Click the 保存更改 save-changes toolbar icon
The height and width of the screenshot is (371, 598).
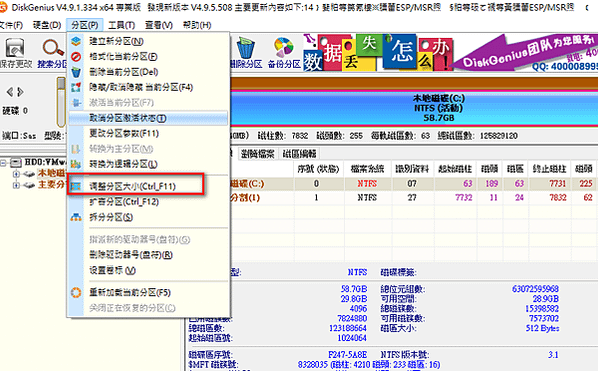click(x=15, y=53)
